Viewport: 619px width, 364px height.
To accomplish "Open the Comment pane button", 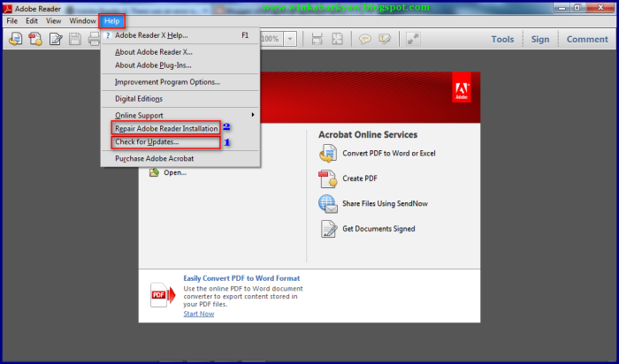I will [587, 39].
